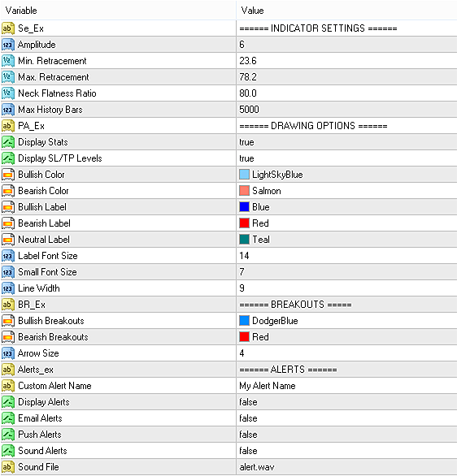Open the Neutral Label Teal color dropdown
Screen dimensions: 457x476
coord(346,240)
